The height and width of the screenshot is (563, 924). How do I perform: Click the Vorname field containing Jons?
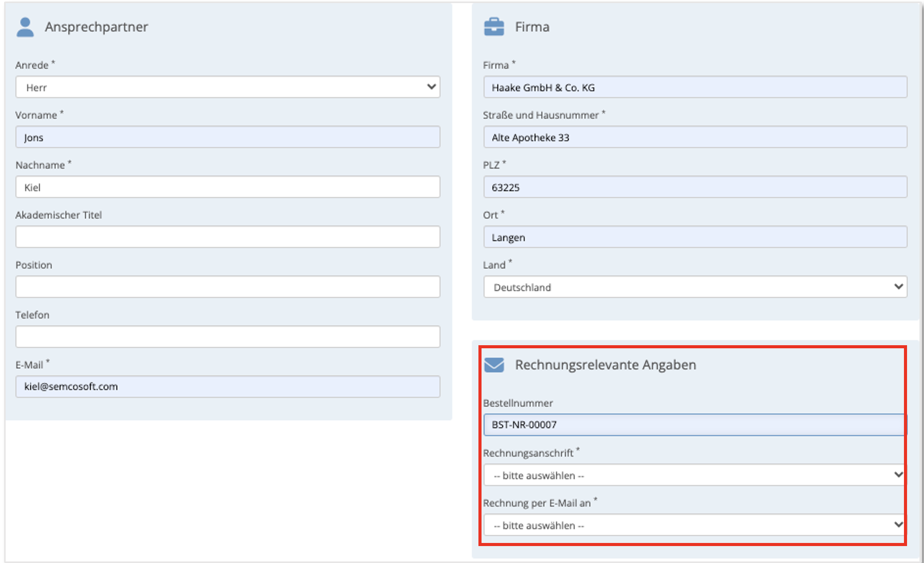(228, 137)
